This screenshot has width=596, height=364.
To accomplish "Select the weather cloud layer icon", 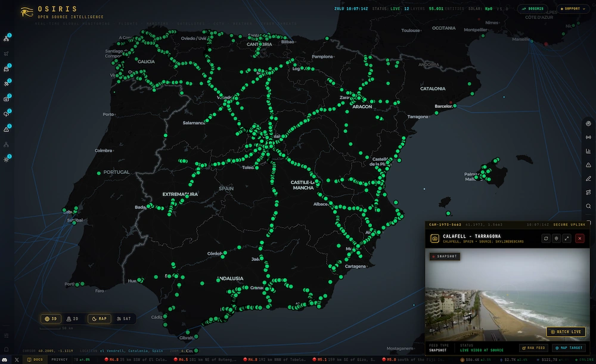I will (7, 114).
